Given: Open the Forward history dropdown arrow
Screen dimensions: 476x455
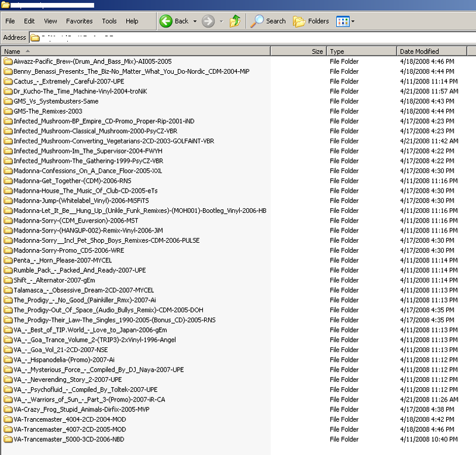Looking at the screenshot, I should pos(221,21).
